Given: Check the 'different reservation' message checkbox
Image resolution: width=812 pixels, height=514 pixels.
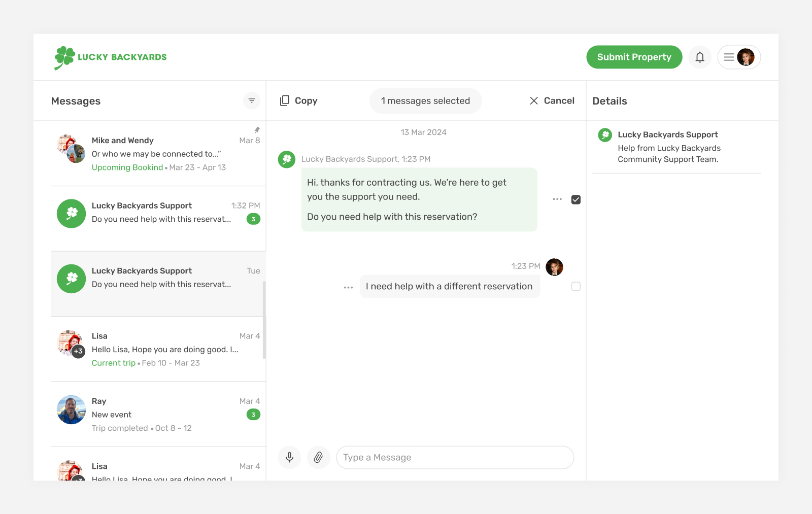Looking at the screenshot, I should 576,287.
